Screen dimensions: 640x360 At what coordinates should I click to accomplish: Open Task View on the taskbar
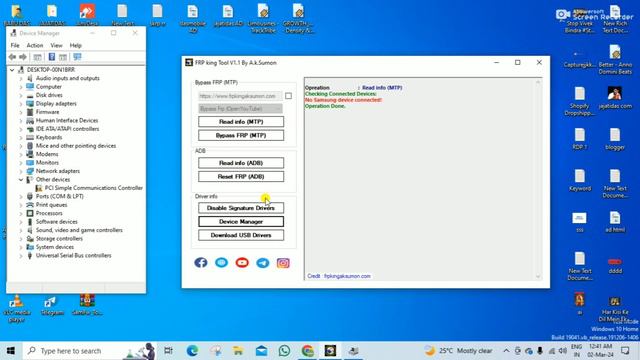[x=168, y=351]
